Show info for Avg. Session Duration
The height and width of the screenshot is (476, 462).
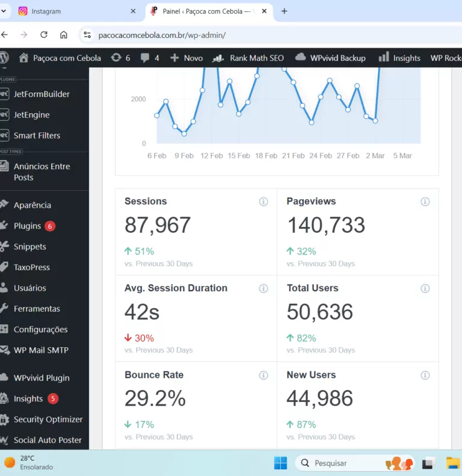pyautogui.click(x=263, y=288)
